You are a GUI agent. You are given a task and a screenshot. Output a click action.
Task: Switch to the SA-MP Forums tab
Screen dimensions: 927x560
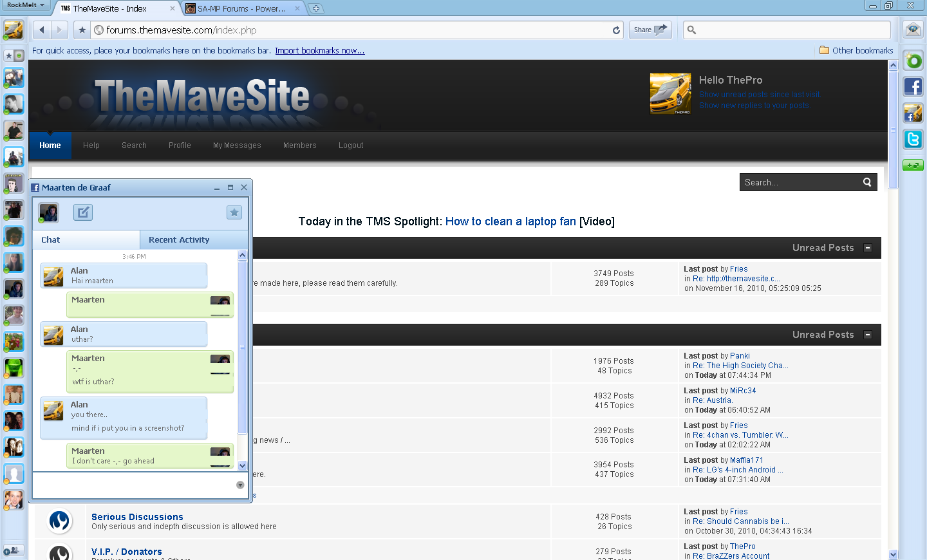(241, 8)
